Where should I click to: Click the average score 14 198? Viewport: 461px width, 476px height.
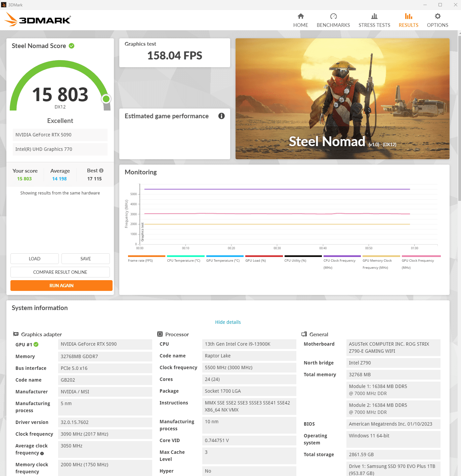click(x=59, y=179)
